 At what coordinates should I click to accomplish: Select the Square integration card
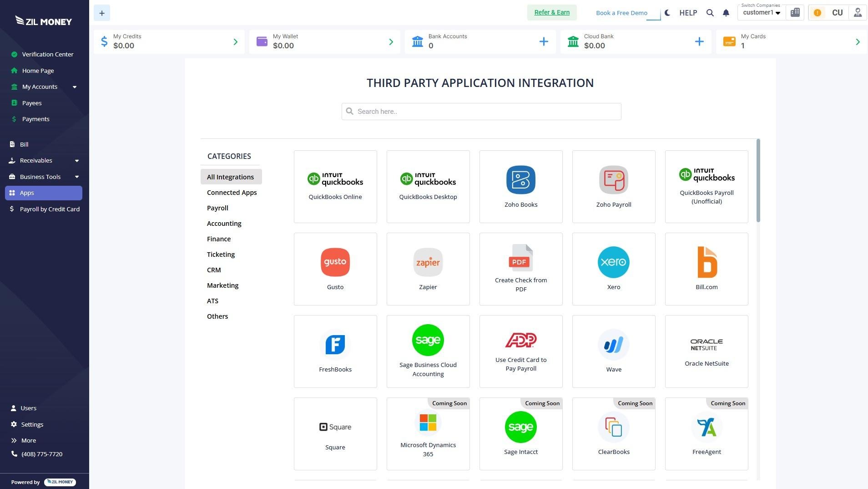coord(335,434)
